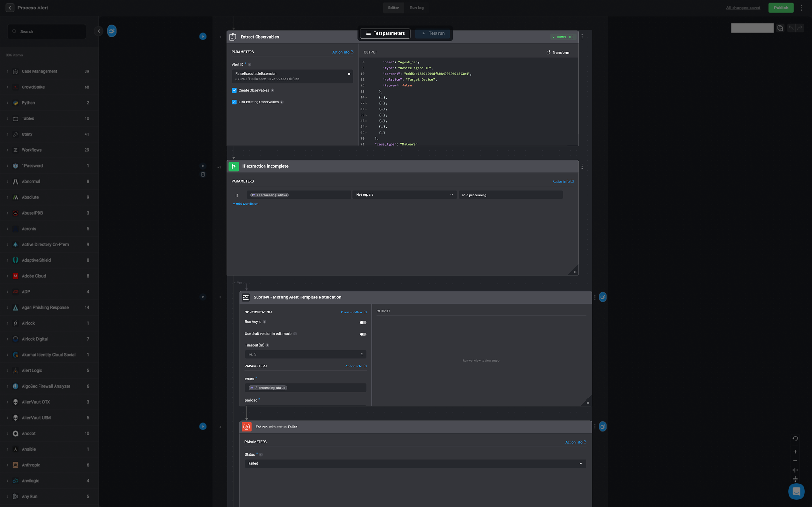812x507 pixels.
Task: Open the Not equals operator dropdown
Action: click(x=404, y=195)
